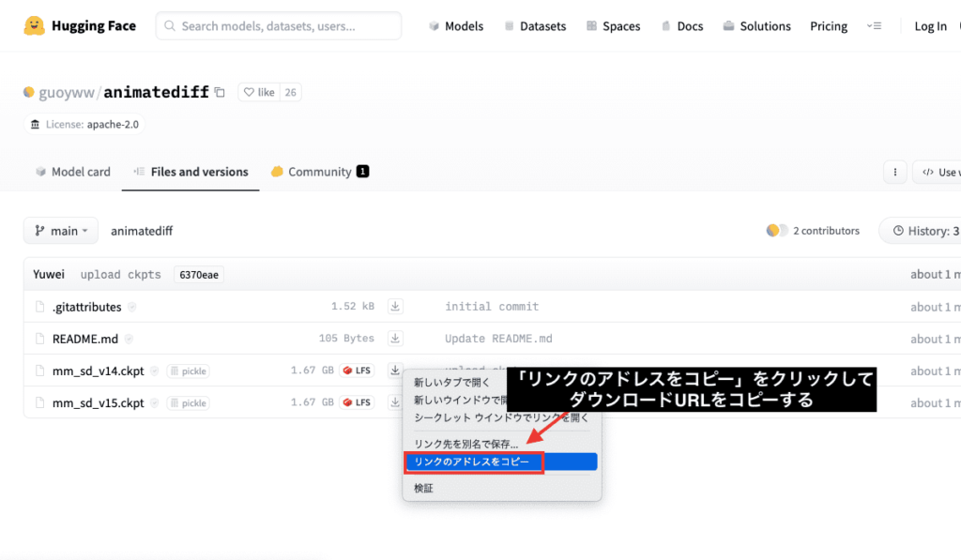Click the safety check icon beside .gitattributes
The image size is (961, 560).
pyautogui.click(x=131, y=307)
